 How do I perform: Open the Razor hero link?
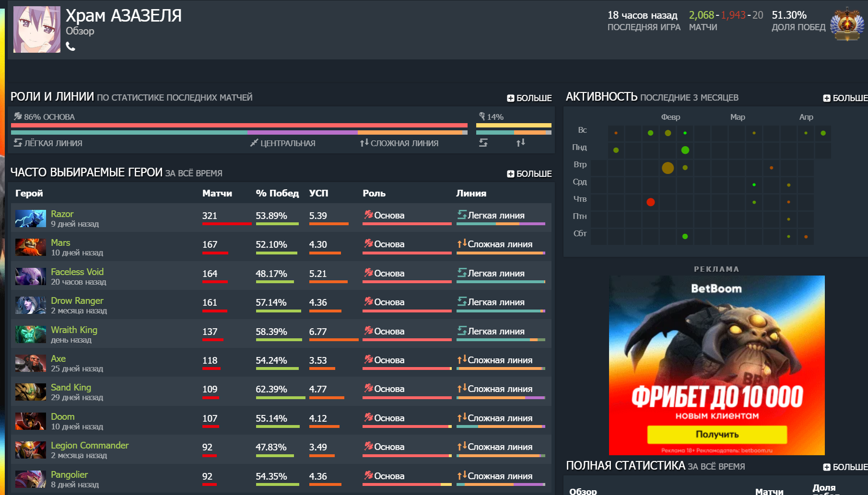click(x=62, y=214)
